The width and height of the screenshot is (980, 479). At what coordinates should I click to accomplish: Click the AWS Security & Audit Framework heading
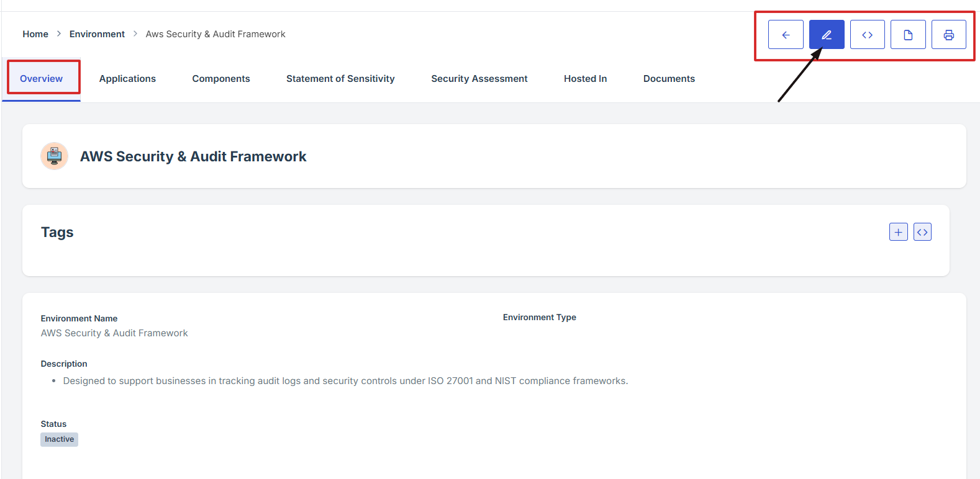(193, 156)
